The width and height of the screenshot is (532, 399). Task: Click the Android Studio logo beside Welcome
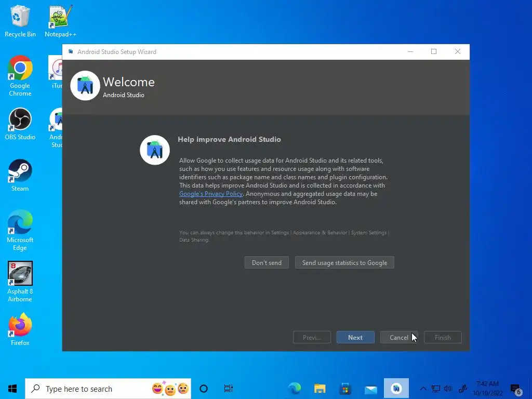85,86
